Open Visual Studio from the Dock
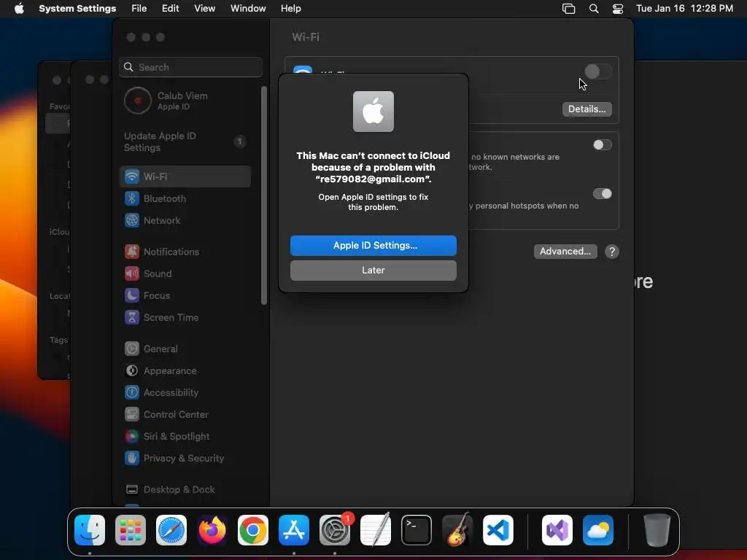 tap(557, 530)
